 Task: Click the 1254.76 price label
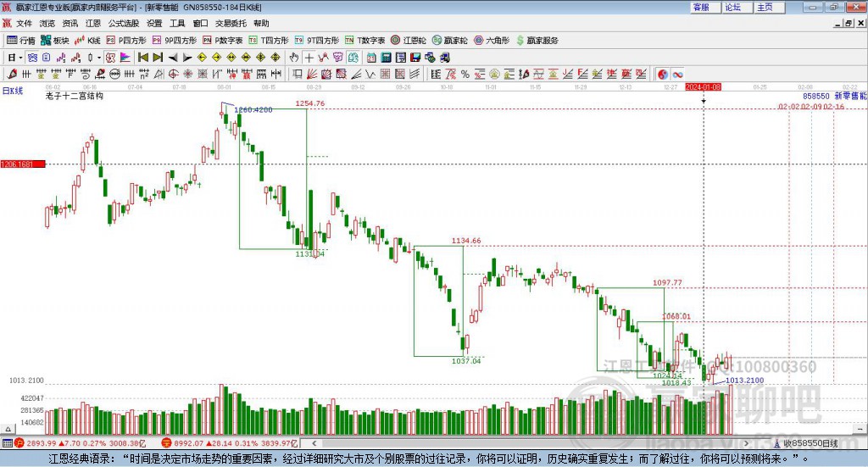310,103
